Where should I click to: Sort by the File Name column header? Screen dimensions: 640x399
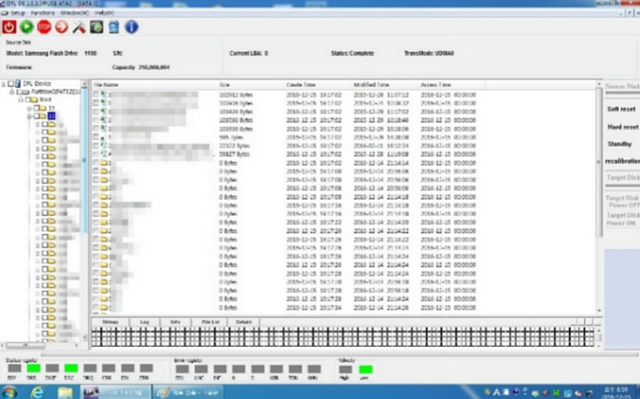(x=154, y=85)
